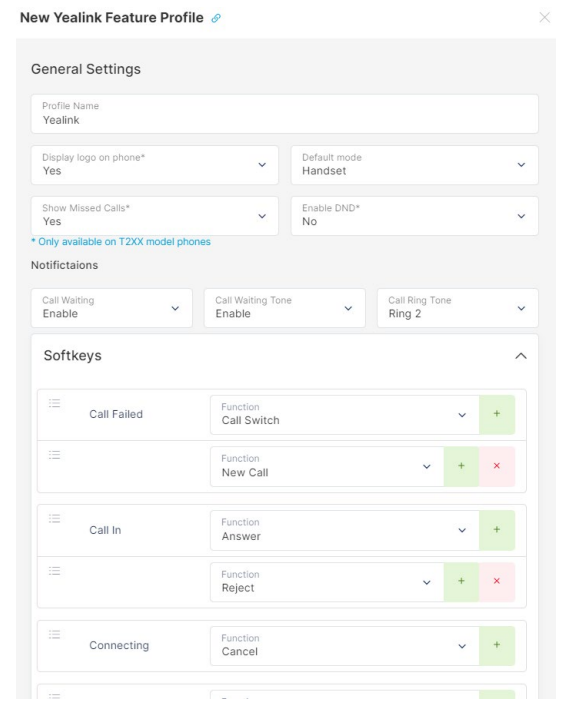The width and height of the screenshot is (576, 719).
Task: Remove the Reject softkey
Action: [497, 582]
